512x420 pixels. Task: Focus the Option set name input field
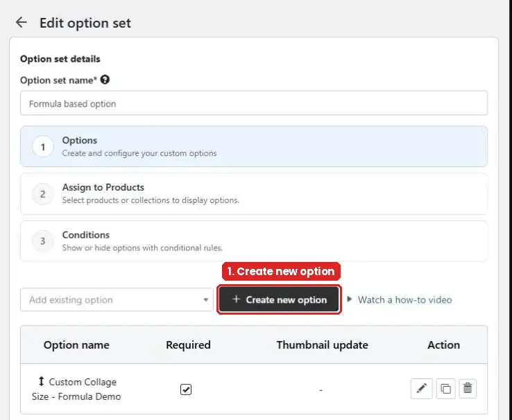coord(254,103)
